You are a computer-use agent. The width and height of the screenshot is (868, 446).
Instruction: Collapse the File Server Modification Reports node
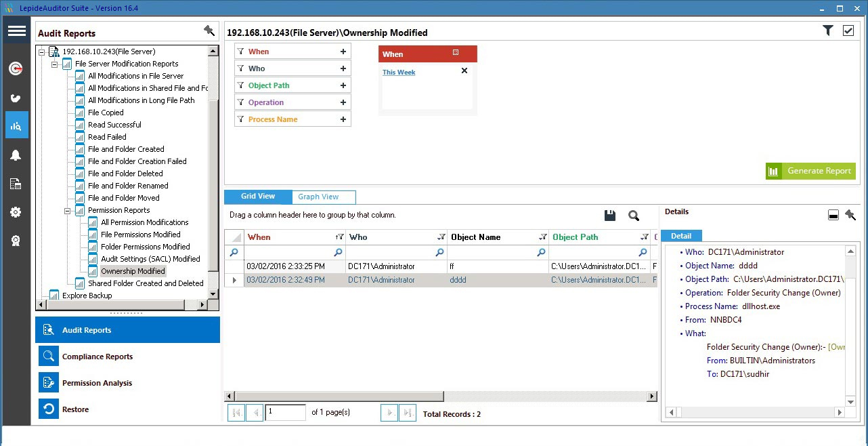click(55, 64)
